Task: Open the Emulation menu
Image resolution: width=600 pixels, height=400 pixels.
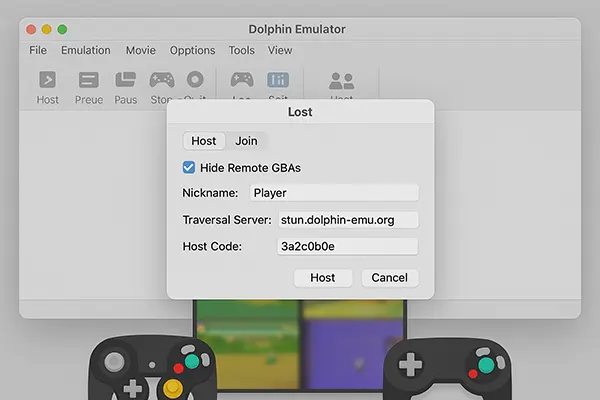Action: (x=86, y=50)
